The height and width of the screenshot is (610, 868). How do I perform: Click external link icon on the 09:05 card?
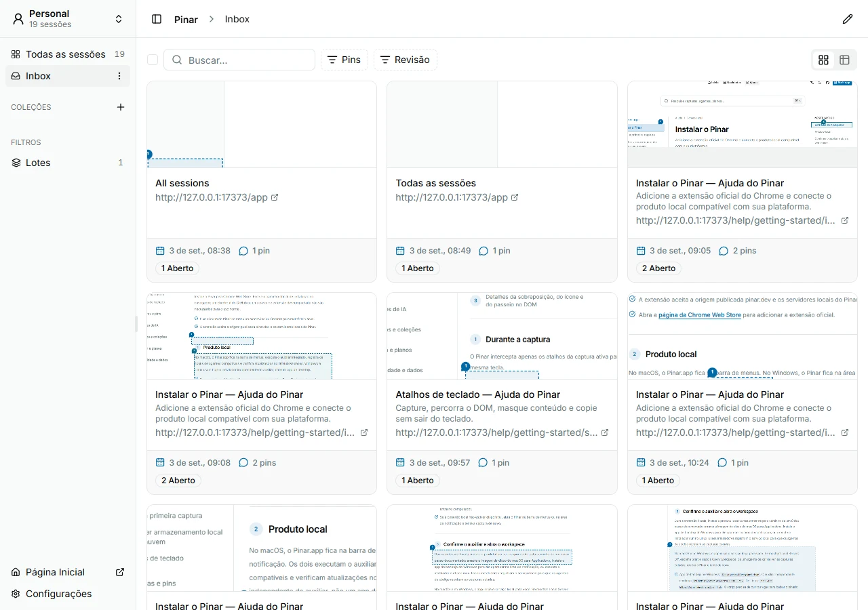pyautogui.click(x=845, y=220)
